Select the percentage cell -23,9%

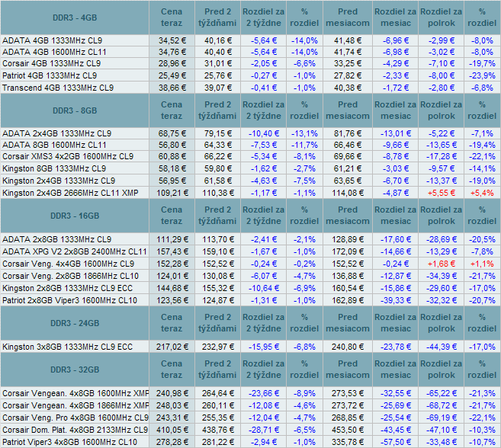pos(482,75)
